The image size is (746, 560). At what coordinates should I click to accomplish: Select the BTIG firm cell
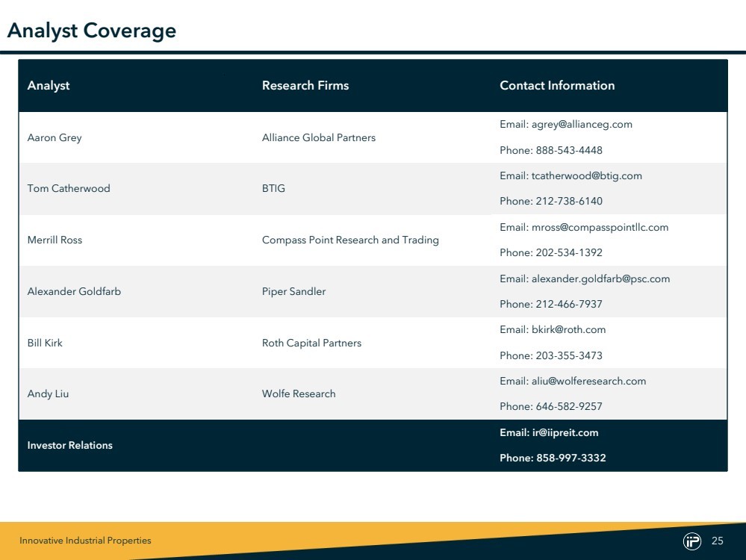pos(273,188)
